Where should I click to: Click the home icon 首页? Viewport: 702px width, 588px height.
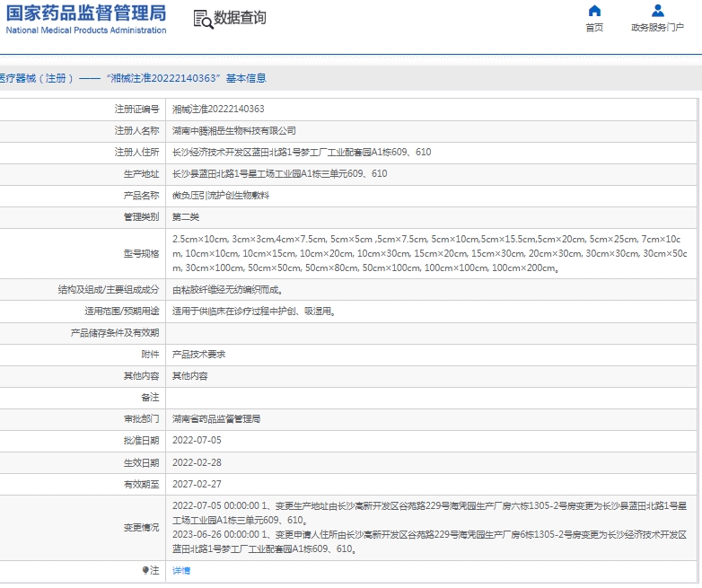tap(594, 10)
